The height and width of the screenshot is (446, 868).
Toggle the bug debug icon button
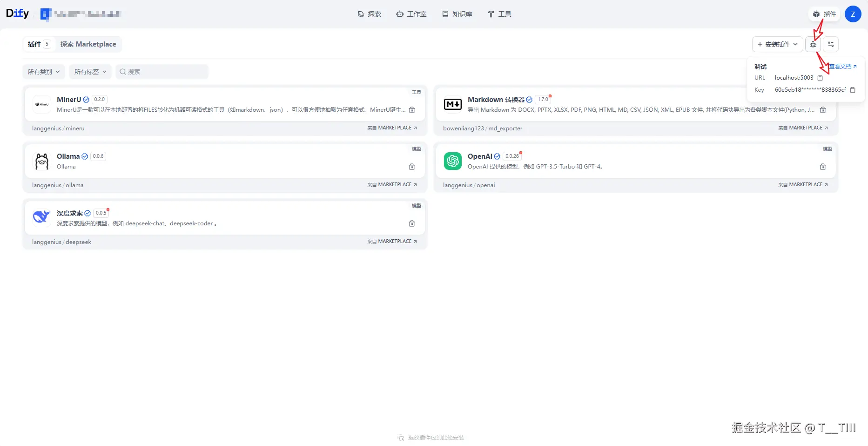813,44
